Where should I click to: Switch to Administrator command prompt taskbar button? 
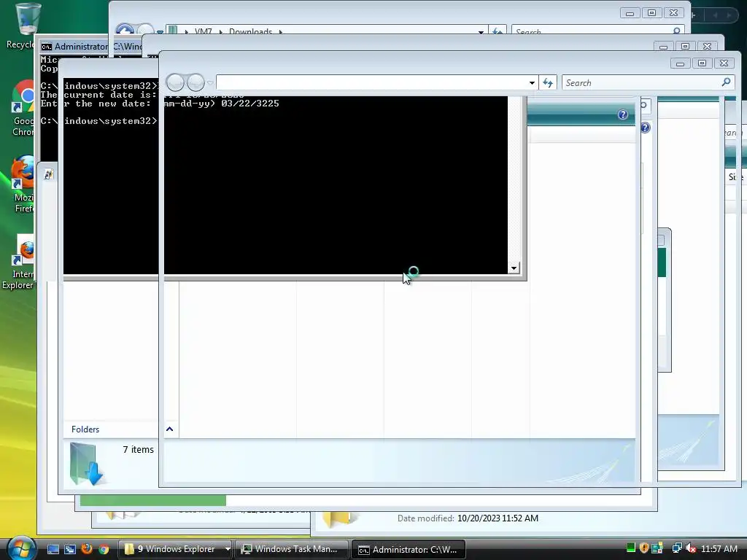pyautogui.click(x=409, y=549)
